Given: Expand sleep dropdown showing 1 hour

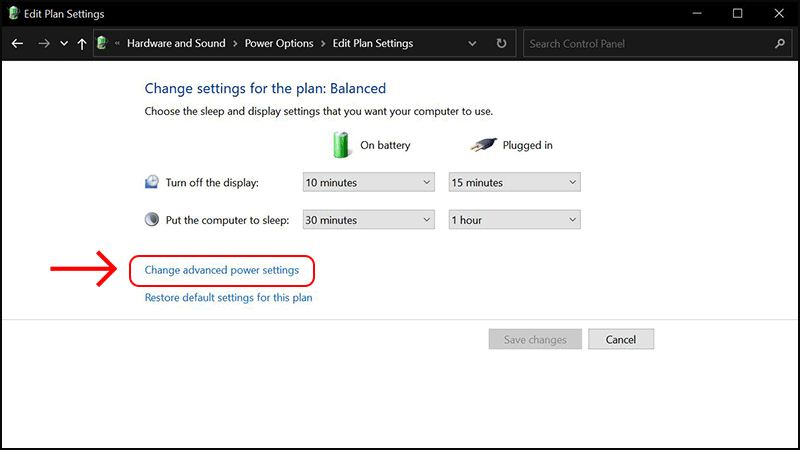Looking at the screenshot, I should [514, 220].
